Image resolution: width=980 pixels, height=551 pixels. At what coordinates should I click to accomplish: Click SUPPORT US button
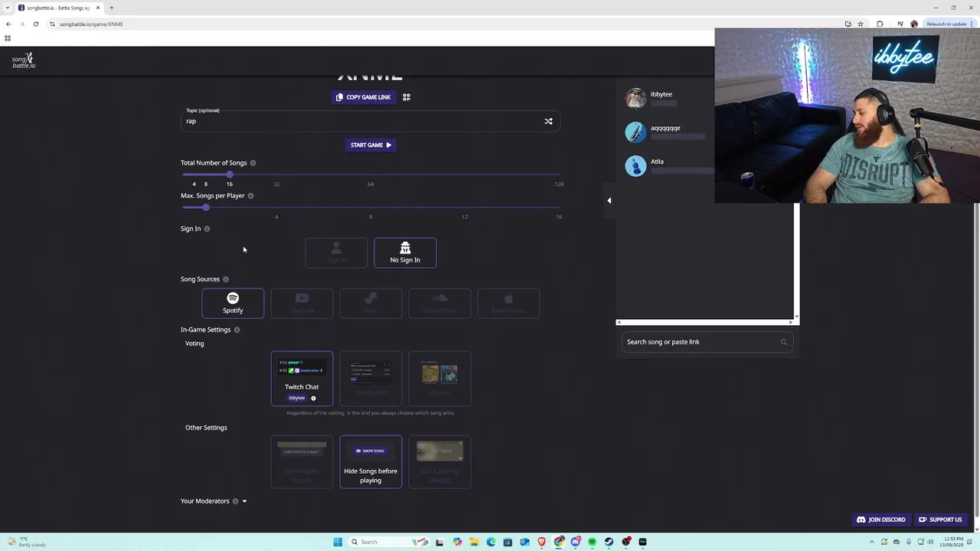click(x=940, y=520)
